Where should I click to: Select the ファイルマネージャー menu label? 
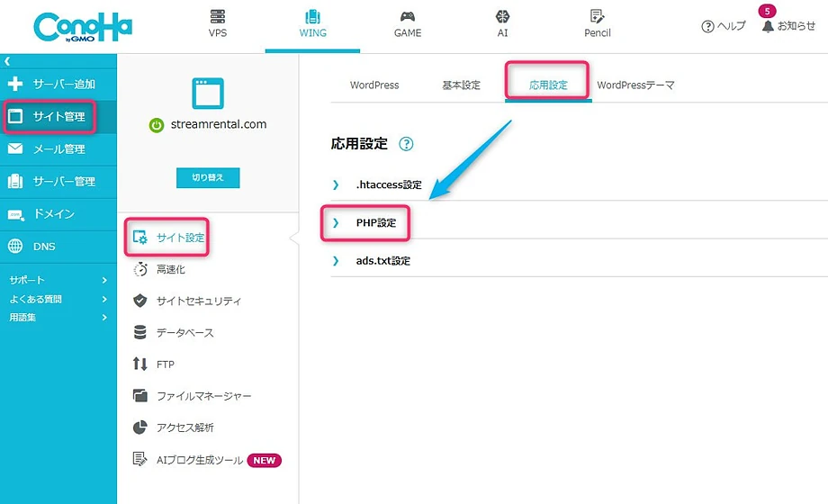[x=203, y=396]
